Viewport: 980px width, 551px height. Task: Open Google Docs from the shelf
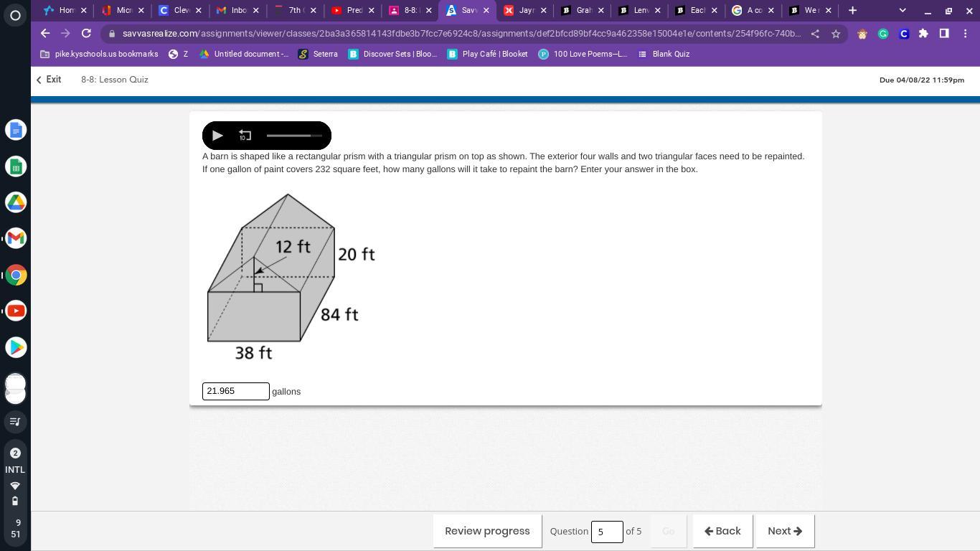pyautogui.click(x=16, y=130)
